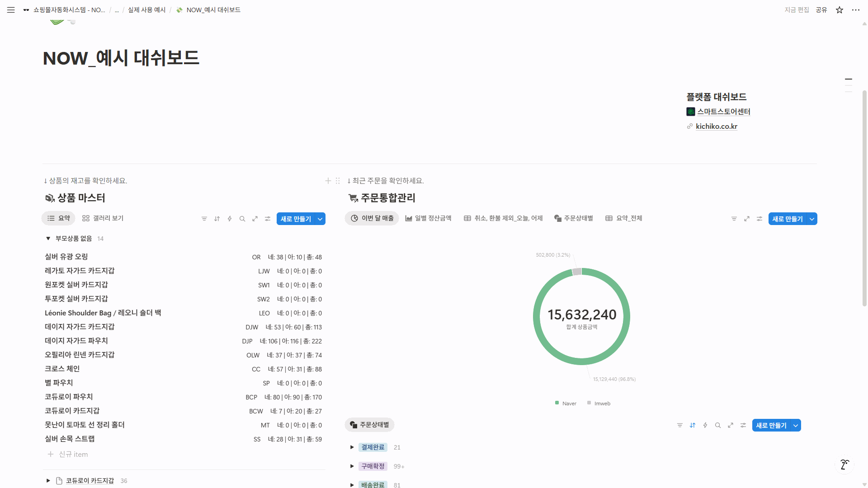
Task: Click the 공유 share button
Action: coord(821,10)
